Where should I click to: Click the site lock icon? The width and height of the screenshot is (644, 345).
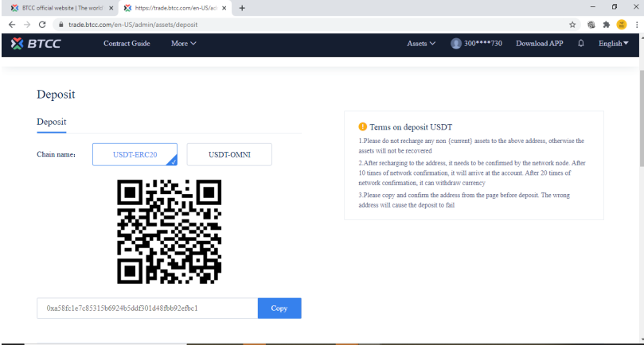click(x=60, y=25)
